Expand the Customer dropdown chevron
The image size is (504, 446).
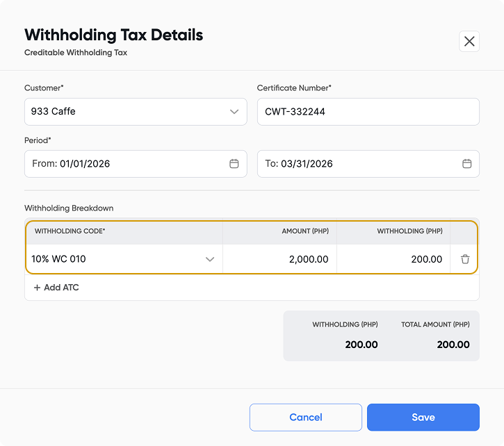pyautogui.click(x=234, y=112)
